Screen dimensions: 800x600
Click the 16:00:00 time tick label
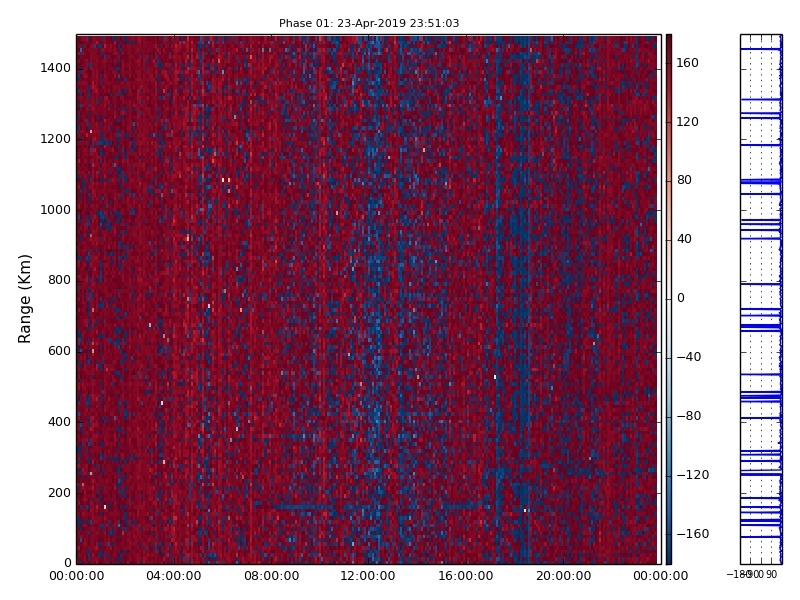(x=466, y=576)
